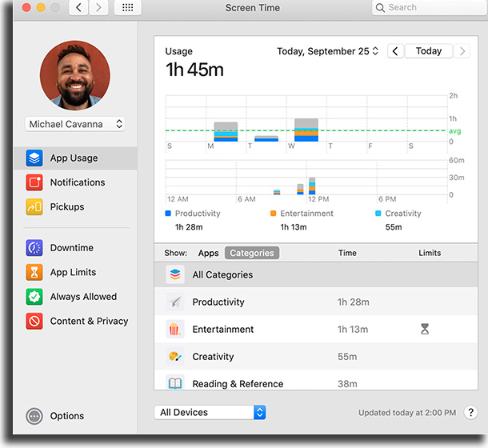Click the red Content & Privacy icon
The image size is (488, 448).
pos(34,321)
